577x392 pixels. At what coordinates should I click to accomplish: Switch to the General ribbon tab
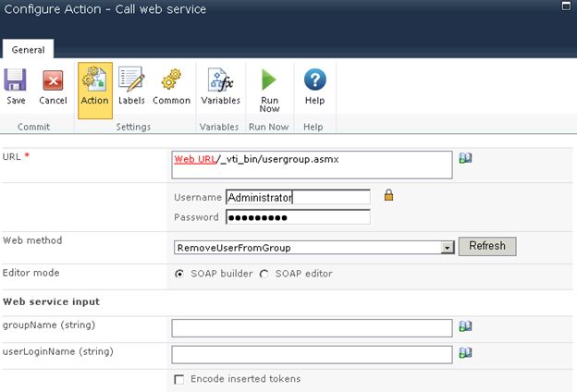coord(28,49)
